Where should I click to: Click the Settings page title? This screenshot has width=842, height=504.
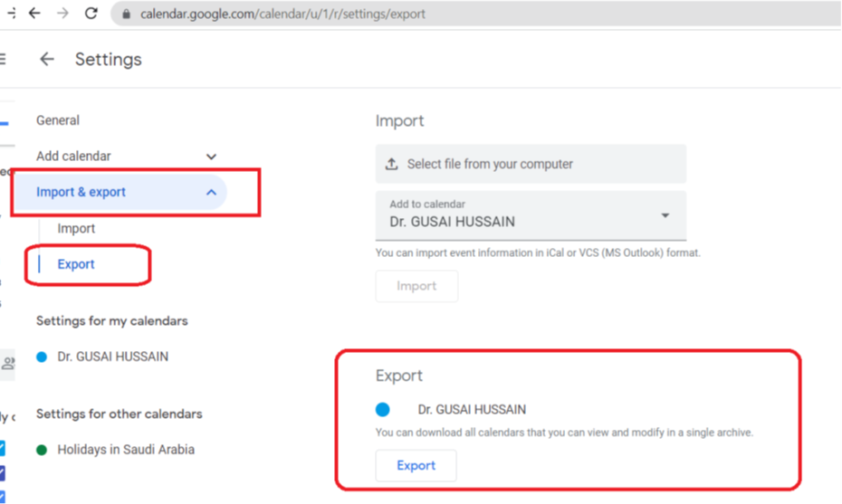(109, 59)
